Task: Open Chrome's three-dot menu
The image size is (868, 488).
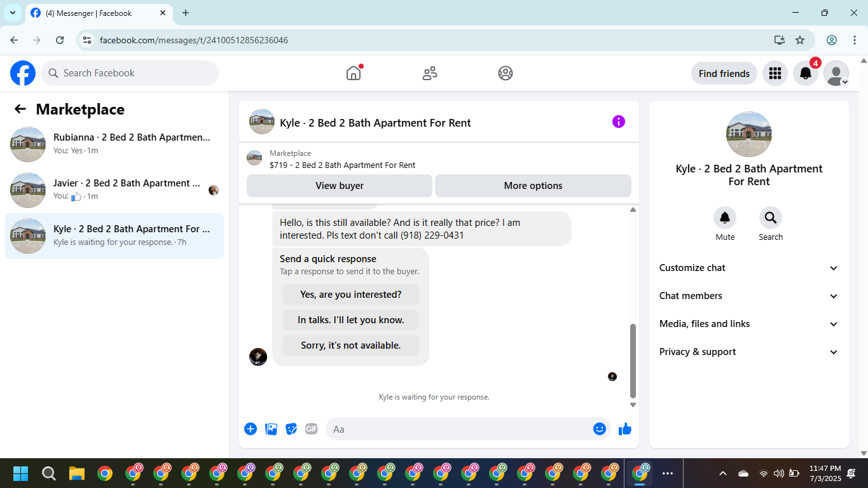Action: pyautogui.click(x=854, y=40)
